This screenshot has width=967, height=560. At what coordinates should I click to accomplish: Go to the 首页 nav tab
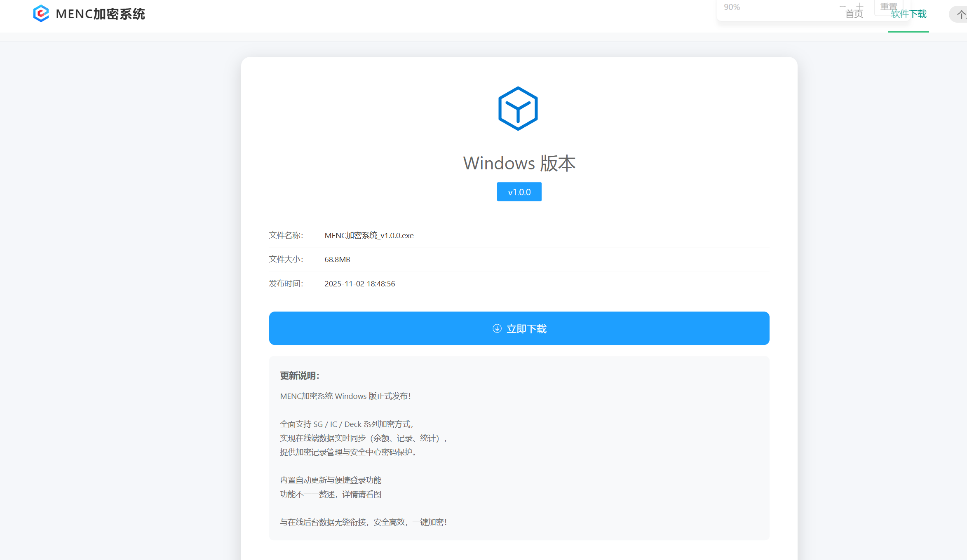854,15
